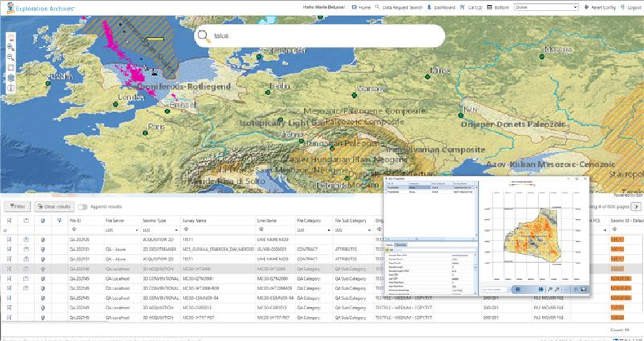Expand File Server filter dropdown
The height and width of the screenshot is (341, 644).
pos(137,231)
